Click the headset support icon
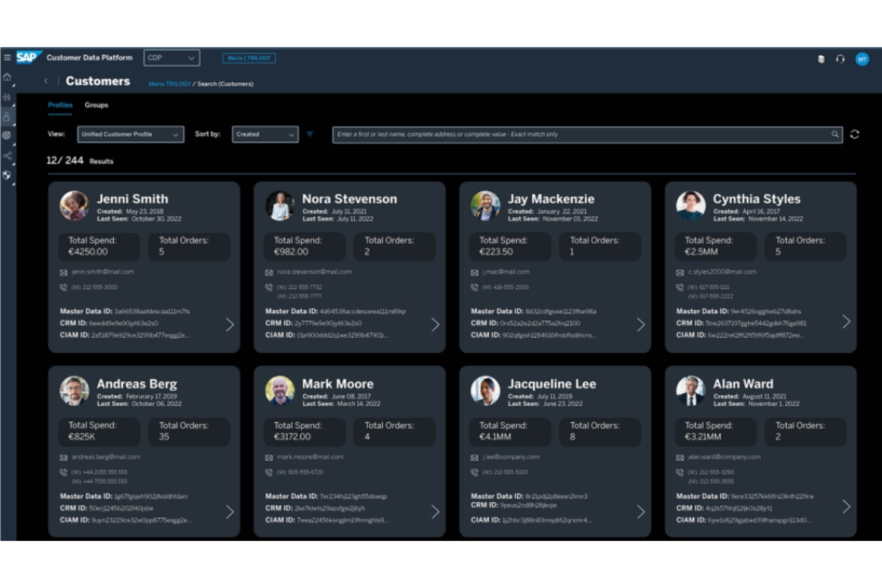 coord(841,58)
